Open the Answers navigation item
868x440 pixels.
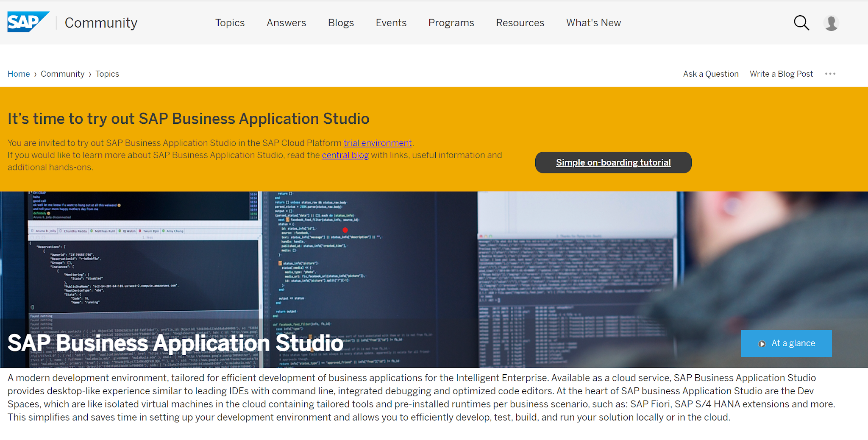tap(286, 23)
